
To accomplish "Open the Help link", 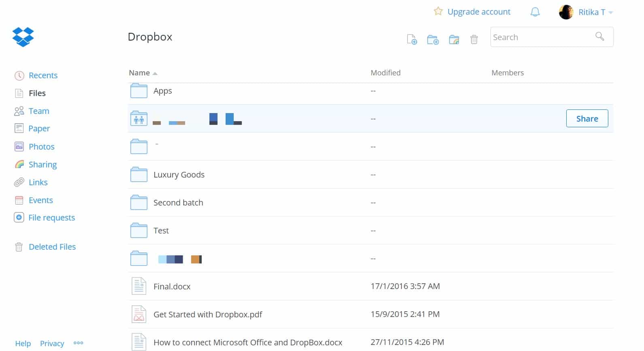I will click(x=23, y=343).
